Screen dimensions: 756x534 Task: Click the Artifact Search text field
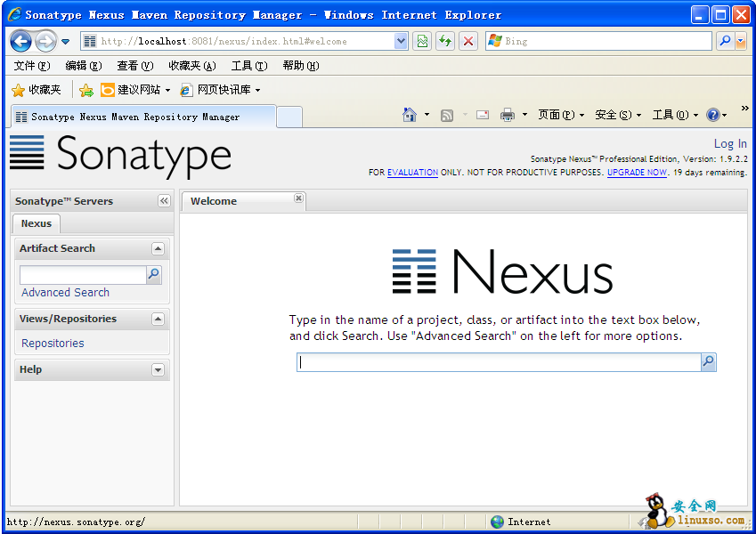pos(83,275)
